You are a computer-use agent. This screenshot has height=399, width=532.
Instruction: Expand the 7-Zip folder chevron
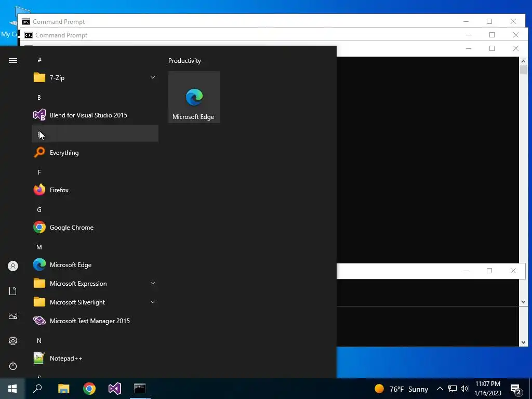tap(153, 78)
